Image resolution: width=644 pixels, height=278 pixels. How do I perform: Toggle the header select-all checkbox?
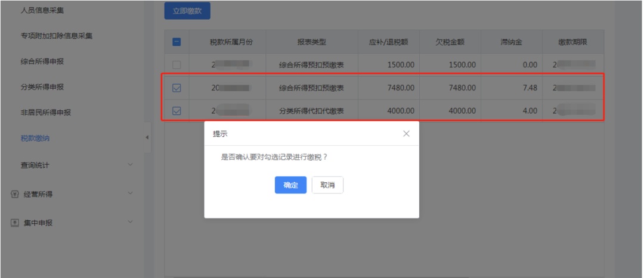pyautogui.click(x=177, y=42)
